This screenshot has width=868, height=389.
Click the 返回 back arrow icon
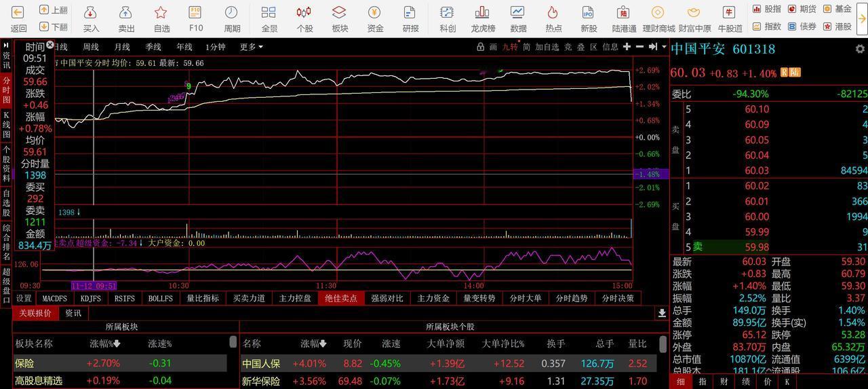[x=18, y=12]
